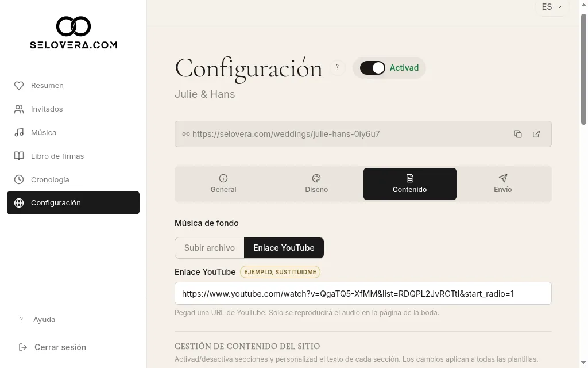Click the heart icon next to Resumen
588x368 pixels.
pyautogui.click(x=19, y=86)
